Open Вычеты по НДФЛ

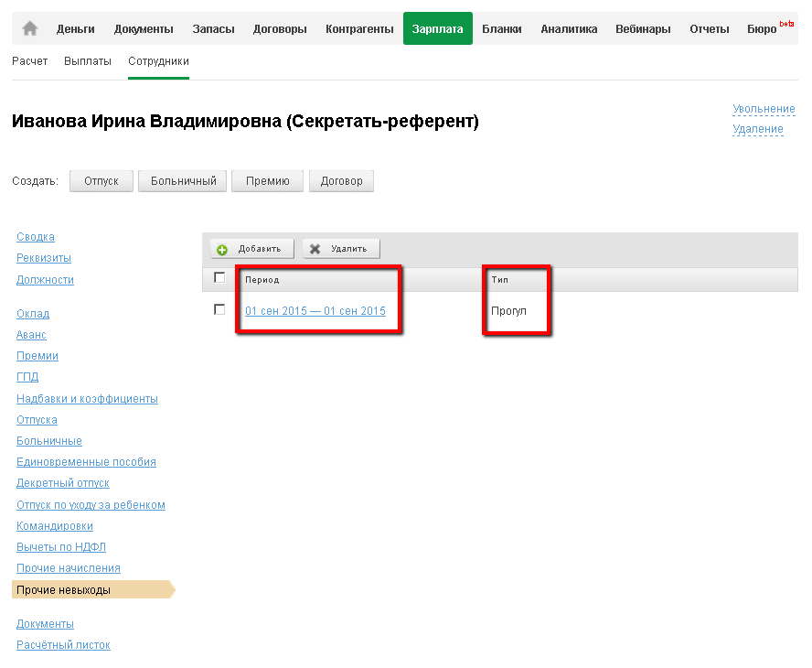coord(61,546)
